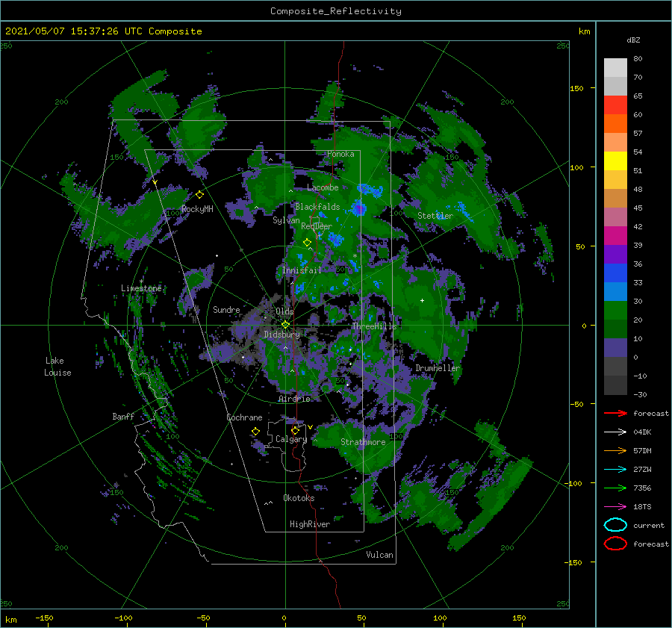Click the Blackfalds city label
This screenshot has width=672, height=628.
(x=317, y=207)
